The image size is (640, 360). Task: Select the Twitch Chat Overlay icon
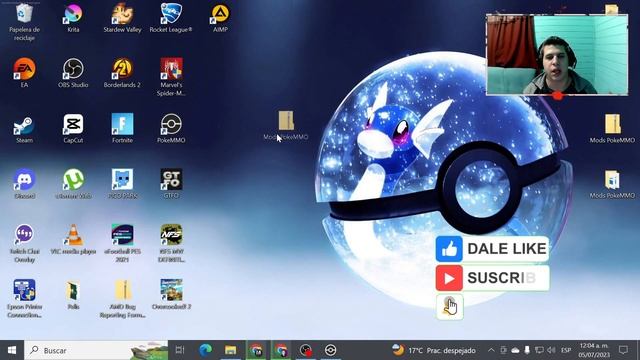point(24,244)
